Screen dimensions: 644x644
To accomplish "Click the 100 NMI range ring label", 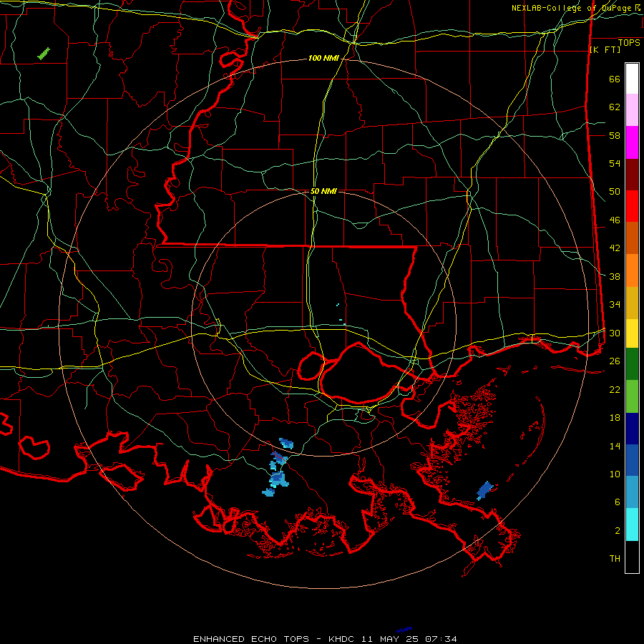I will click(x=323, y=59).
